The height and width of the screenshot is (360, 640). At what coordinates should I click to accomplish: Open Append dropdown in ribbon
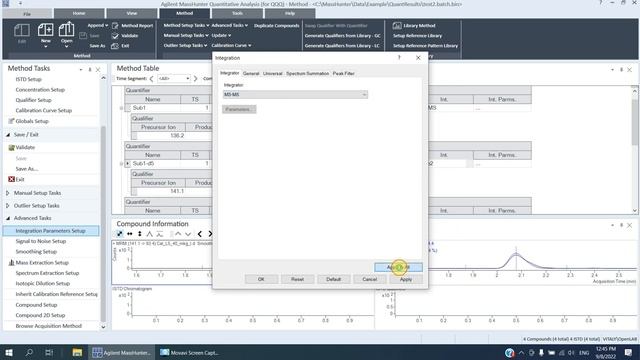(98, 25)
